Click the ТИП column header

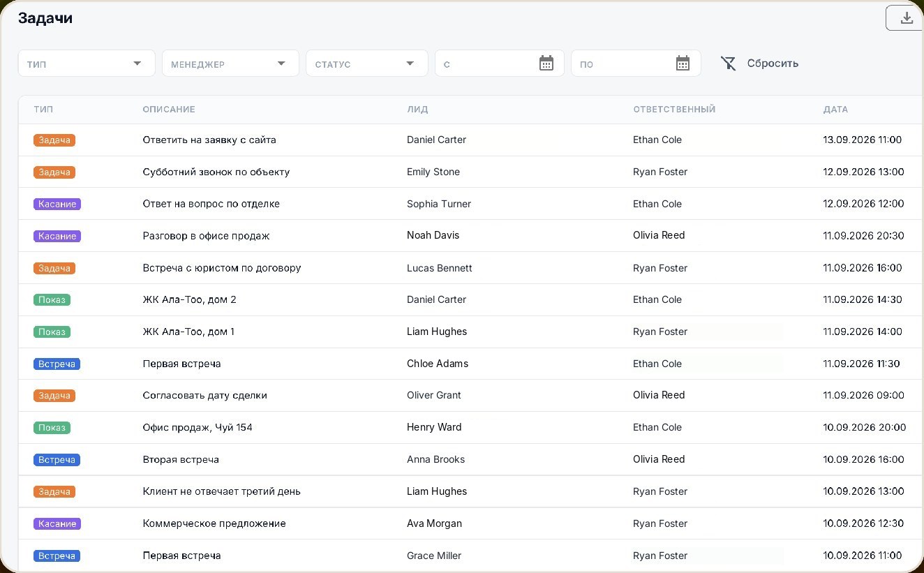point(43,110)
